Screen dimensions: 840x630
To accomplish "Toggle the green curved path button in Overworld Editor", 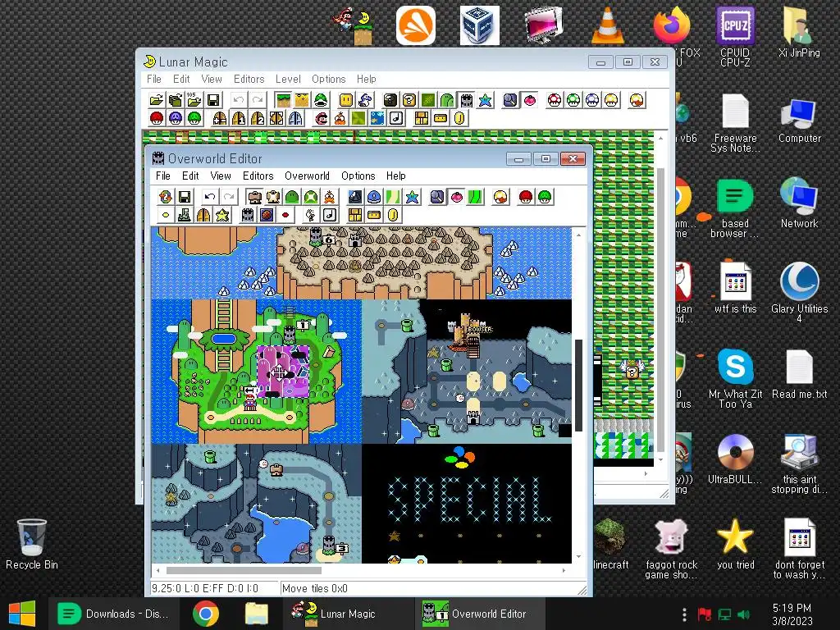I will click(475, 197).
